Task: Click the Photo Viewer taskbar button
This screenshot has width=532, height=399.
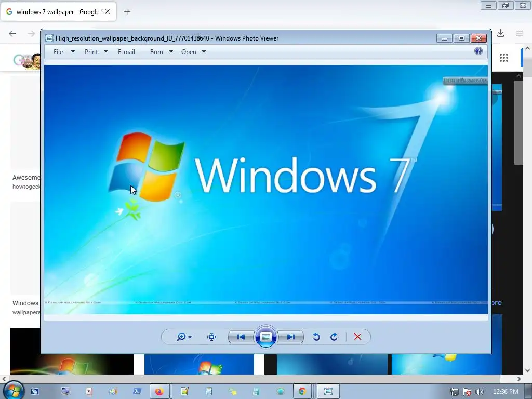Action: [328, 392]
